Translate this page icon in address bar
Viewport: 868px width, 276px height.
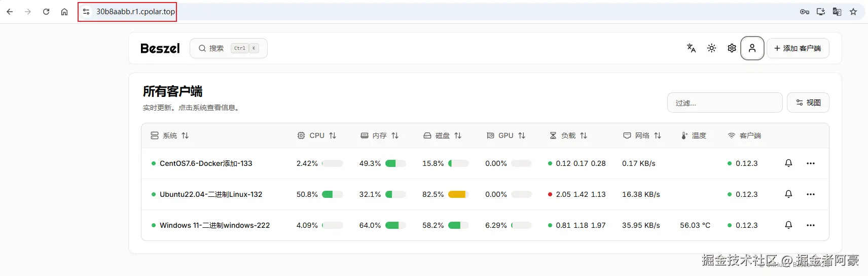point(837,12)
